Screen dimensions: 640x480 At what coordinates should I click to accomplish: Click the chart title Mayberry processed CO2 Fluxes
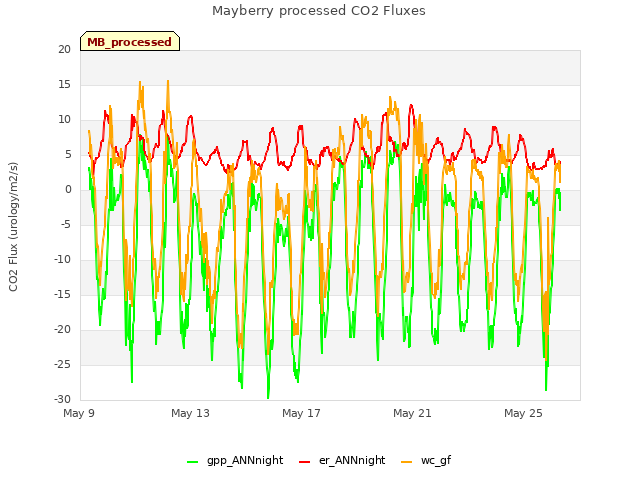pos(319,11)
